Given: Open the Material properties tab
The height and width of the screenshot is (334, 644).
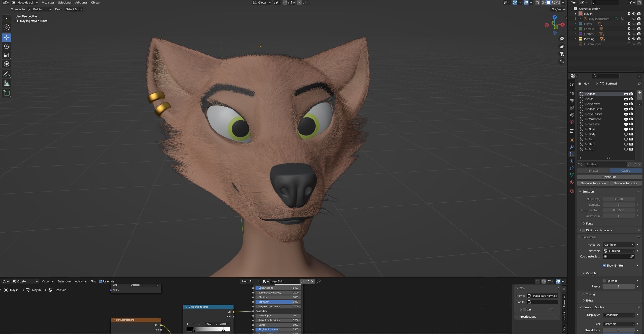Looking at the screenshot, I should tap(572, 182).
